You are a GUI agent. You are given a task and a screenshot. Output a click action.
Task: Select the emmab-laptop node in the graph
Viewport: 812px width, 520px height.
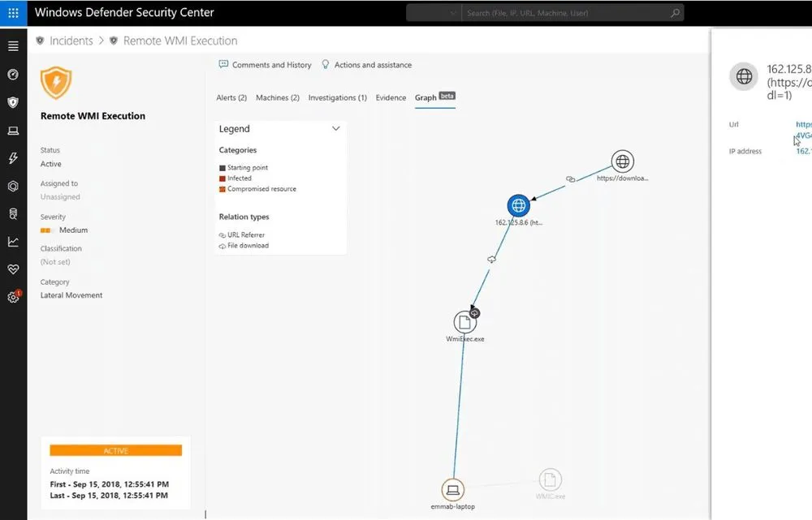tap(452, 490)
